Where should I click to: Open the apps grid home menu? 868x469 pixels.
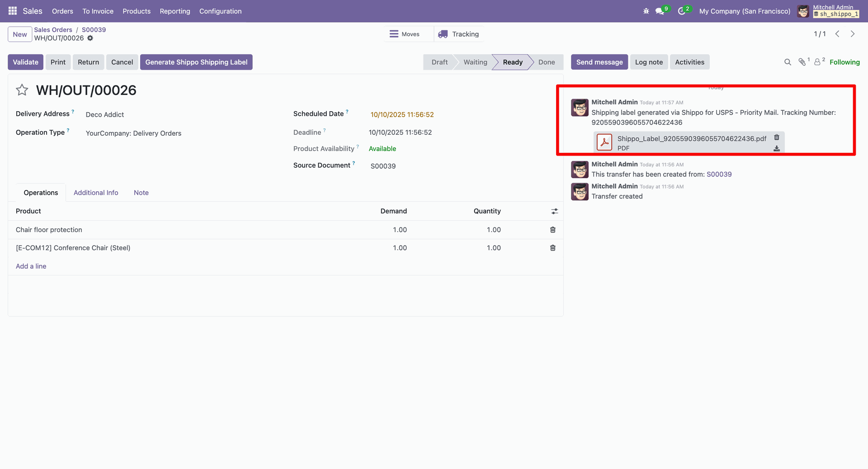13,11
